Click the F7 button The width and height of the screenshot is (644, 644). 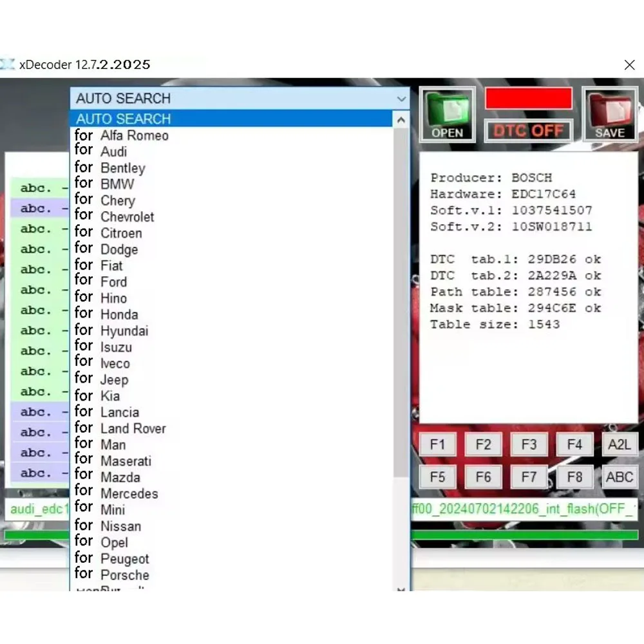pos(529,477)
